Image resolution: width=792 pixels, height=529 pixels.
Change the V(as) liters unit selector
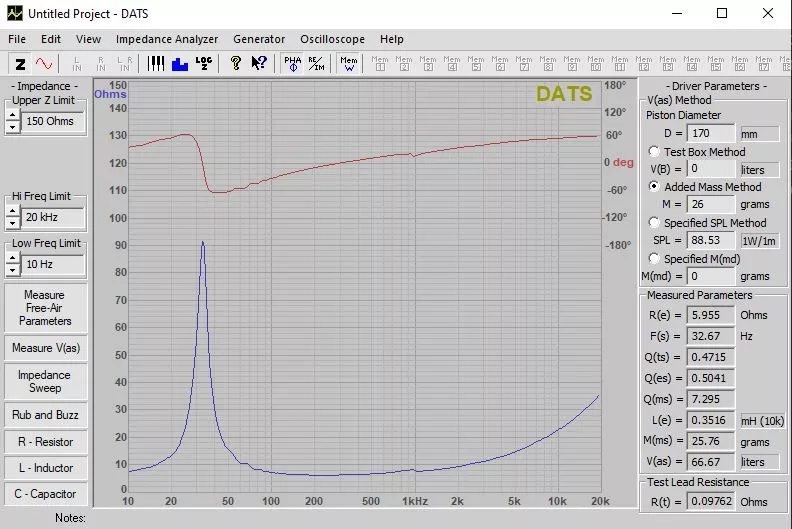coord(760,462)
